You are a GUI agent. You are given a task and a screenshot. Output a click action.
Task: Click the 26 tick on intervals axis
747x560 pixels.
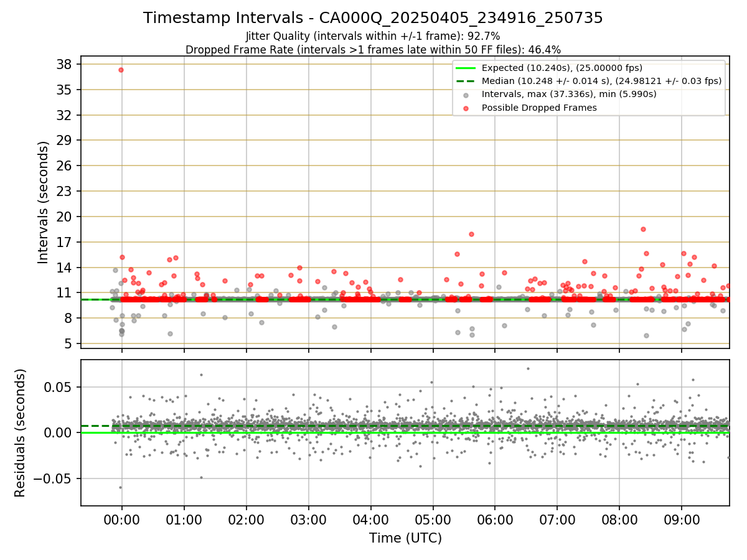point(65,166)
